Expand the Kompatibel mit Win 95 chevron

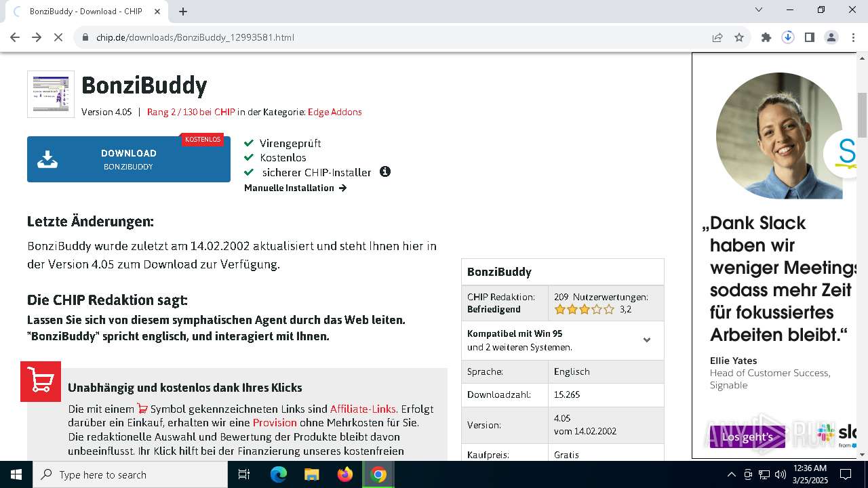(647, 340)
